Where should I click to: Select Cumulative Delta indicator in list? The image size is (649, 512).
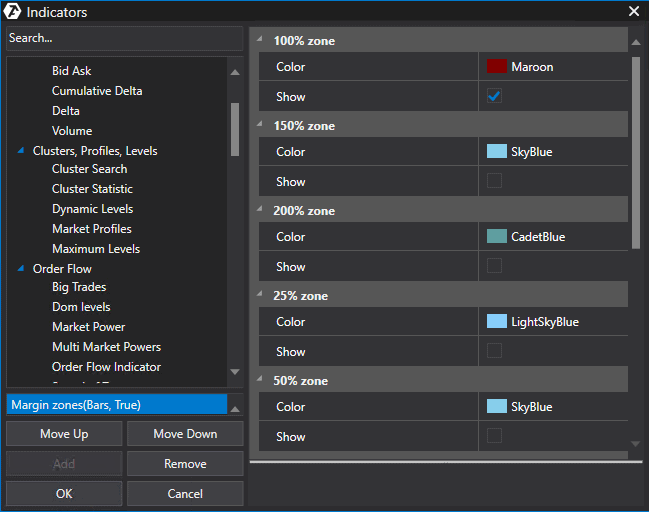tap(97, 91)
